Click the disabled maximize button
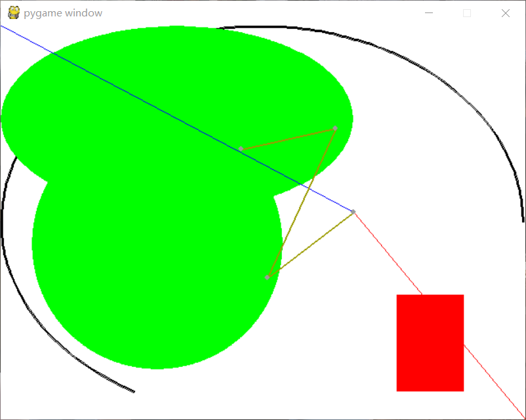The height and width of the screenshot is (420, 526). coord(466,13)
